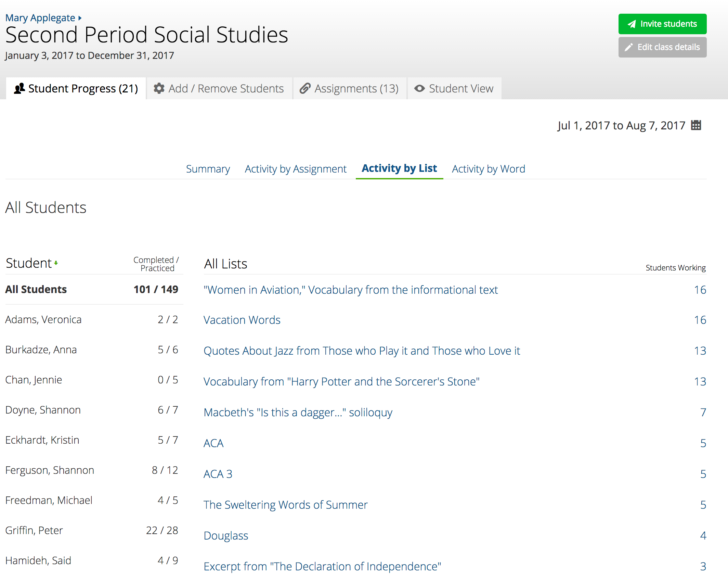Click the paperclip icon on Assignments tab
The width and height of the screenshot is (728, 582).
coord(305,88)
